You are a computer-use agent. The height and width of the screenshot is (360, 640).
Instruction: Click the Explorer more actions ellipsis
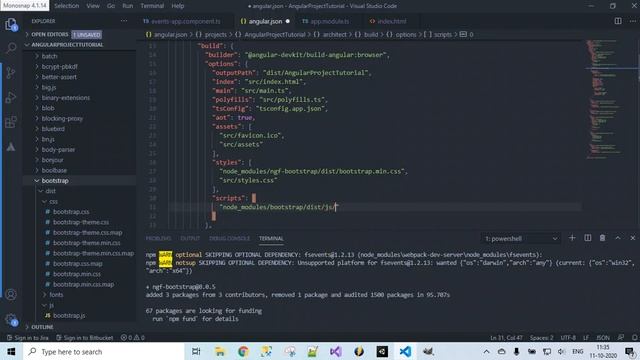(x=124, y=21)
